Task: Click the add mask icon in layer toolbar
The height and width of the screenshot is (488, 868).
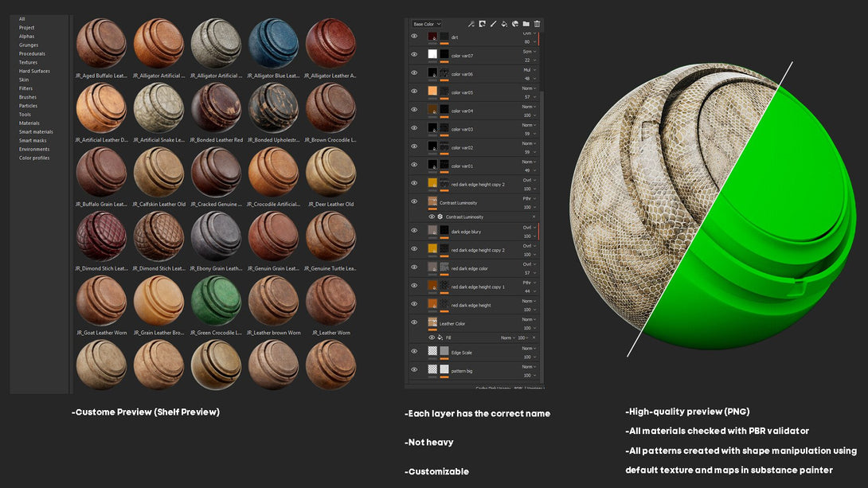Action: click(x=482, y=24)
